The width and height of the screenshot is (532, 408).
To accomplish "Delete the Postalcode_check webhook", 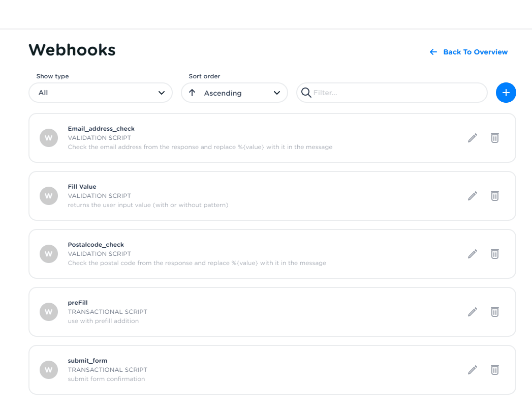I will 494,254.
